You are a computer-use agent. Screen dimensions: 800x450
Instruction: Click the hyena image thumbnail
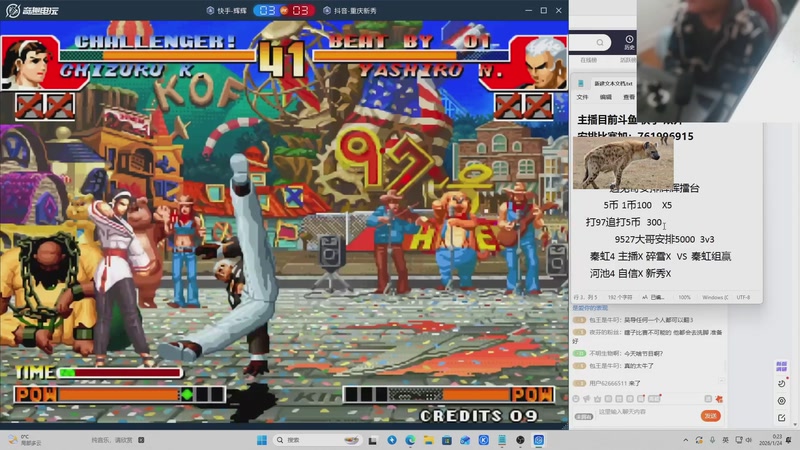point(623,163)
